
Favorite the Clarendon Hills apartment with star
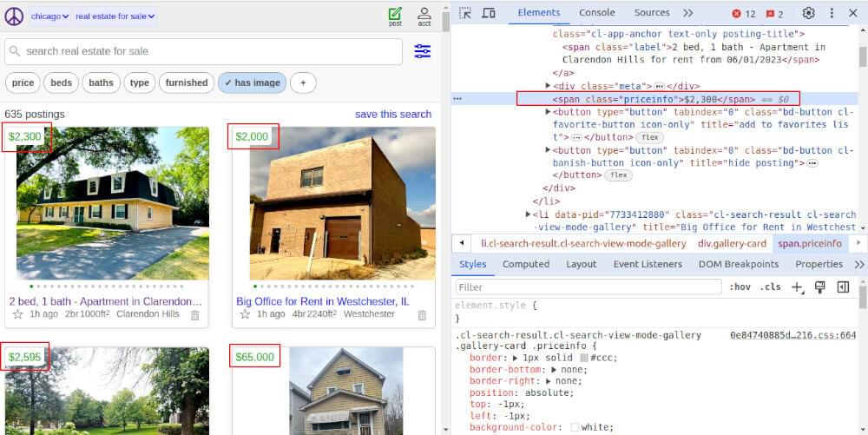(16, 314)
